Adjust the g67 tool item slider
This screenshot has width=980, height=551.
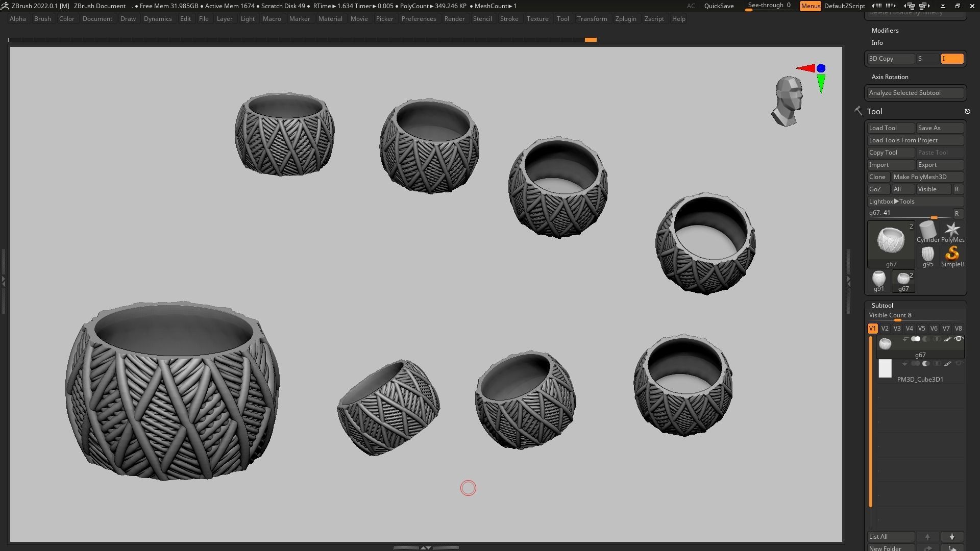pos(910,214)
